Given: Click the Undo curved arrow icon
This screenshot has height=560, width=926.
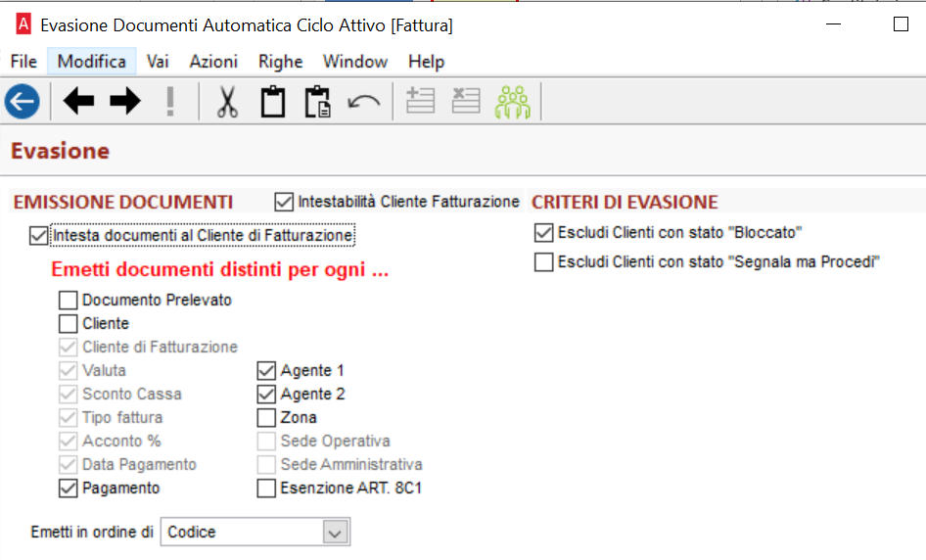Looking at the screenshot, I should pos(364,103).
